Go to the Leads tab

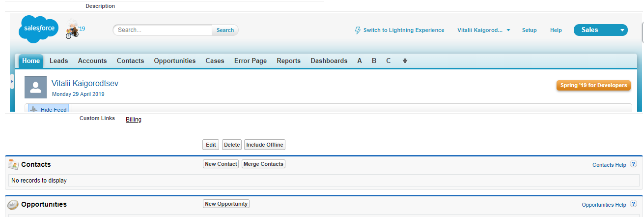pyautogui.click(x=59, y=61)
